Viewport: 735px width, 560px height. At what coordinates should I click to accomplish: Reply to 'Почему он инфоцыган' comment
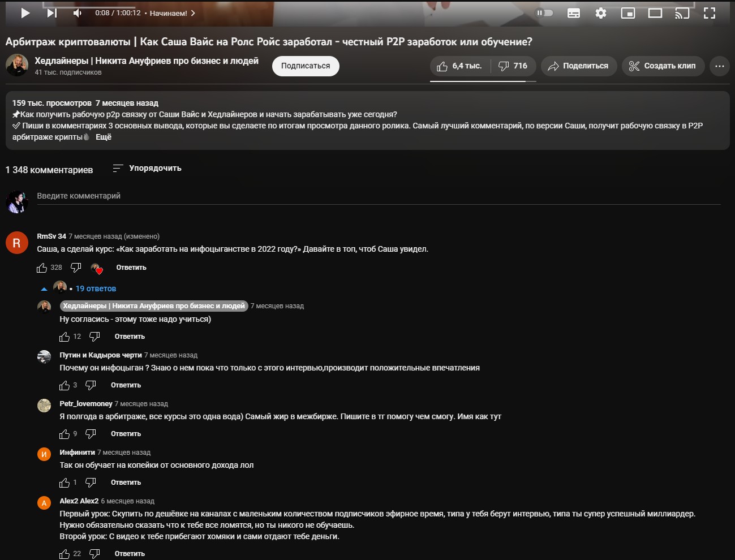(x=126, y=385)
